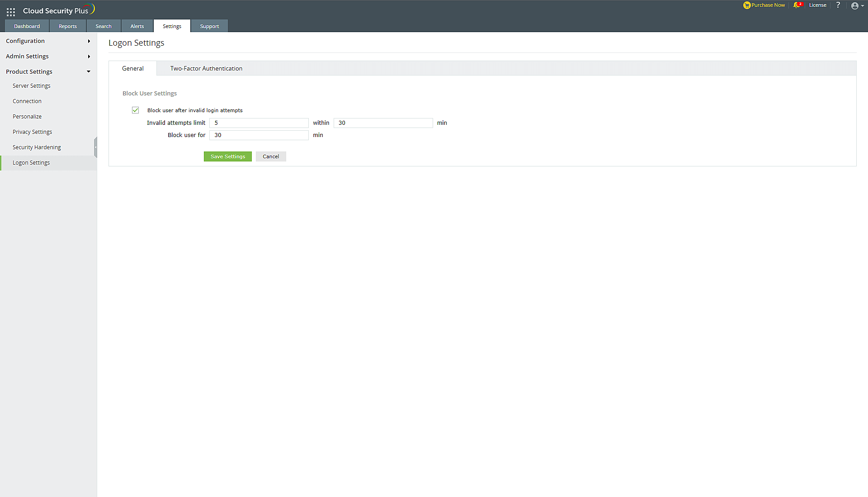Open the Alerts tab
868x497 pixels.
(x=137, y=26)
